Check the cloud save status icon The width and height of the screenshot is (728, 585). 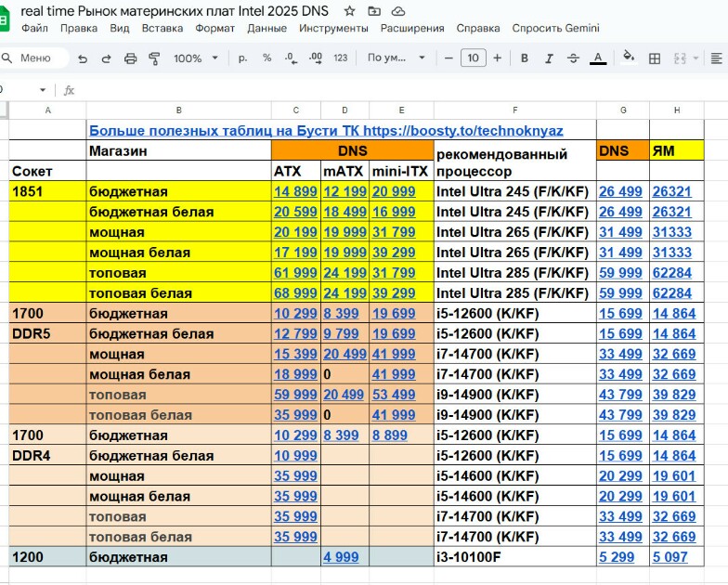tap(398, 11)
